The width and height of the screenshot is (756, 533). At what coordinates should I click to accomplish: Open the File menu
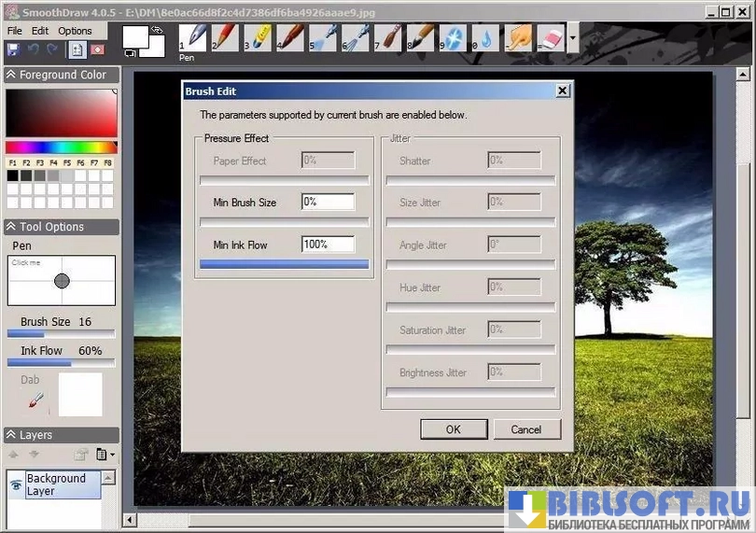coord(15,31)
